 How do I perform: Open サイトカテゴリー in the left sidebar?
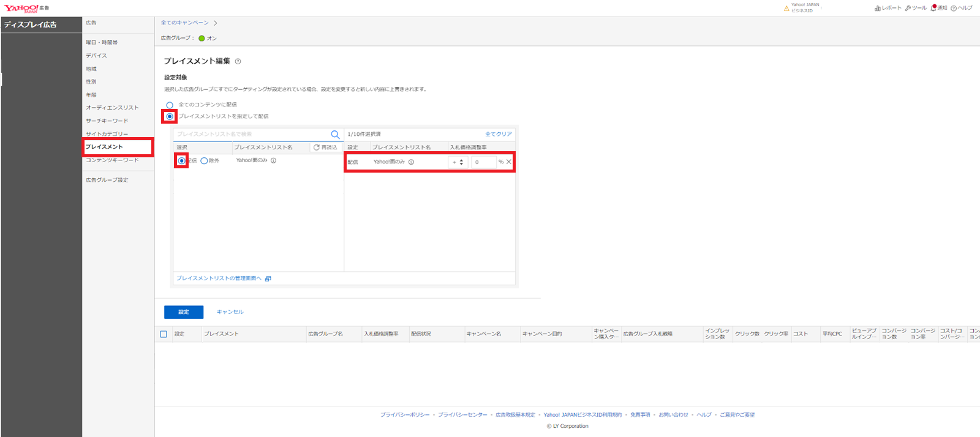click(107, 134)
